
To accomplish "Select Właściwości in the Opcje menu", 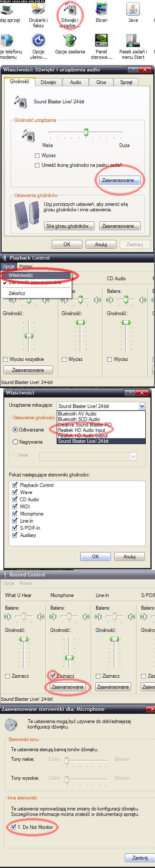I will coord(21,275).
